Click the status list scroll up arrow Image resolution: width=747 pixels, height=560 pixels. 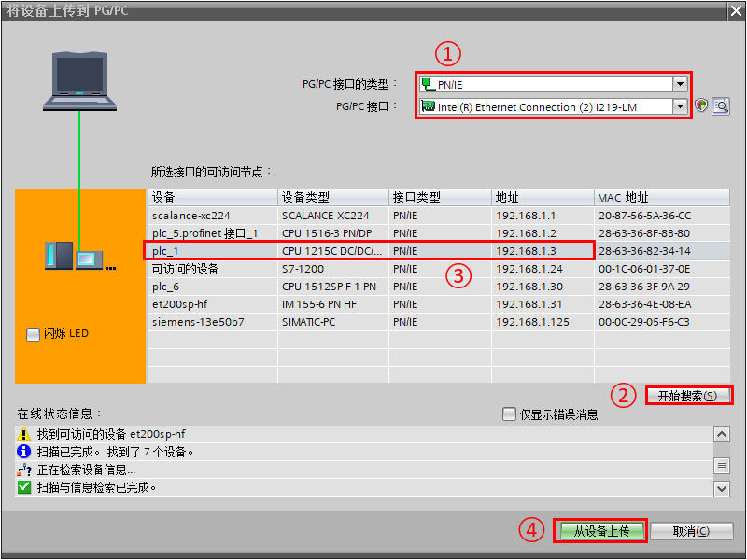pos(722,434)
